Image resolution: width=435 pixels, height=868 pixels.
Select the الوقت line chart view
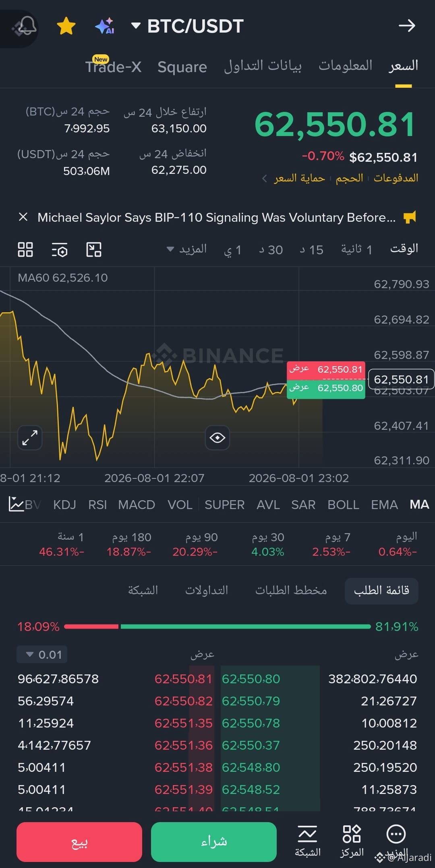(404, 249)
